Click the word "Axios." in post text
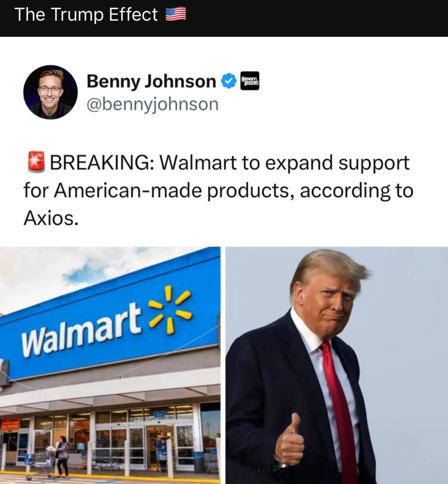This screenshot has height=484, width=448. [51, 218]
